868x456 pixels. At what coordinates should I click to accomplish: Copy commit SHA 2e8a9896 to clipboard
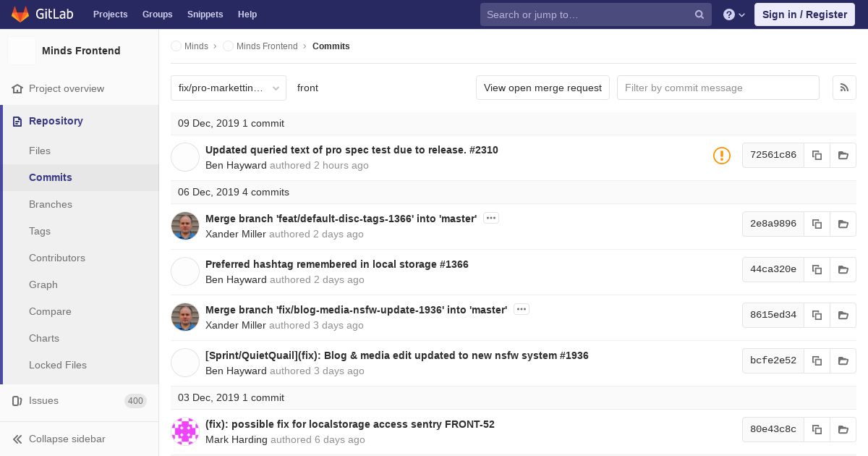tap(817, 224)
